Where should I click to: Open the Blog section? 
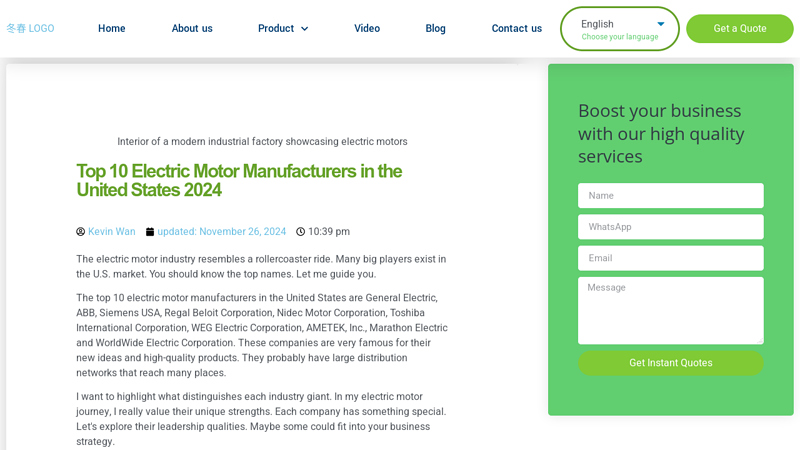tap(435, 29)
